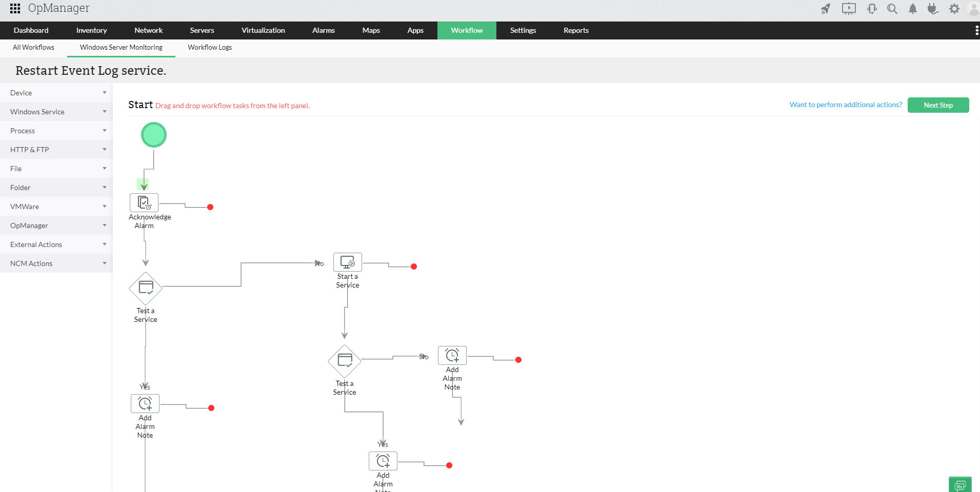Expand the Process task category
This screenshot has height=492, width=980.
click(56, 131)
